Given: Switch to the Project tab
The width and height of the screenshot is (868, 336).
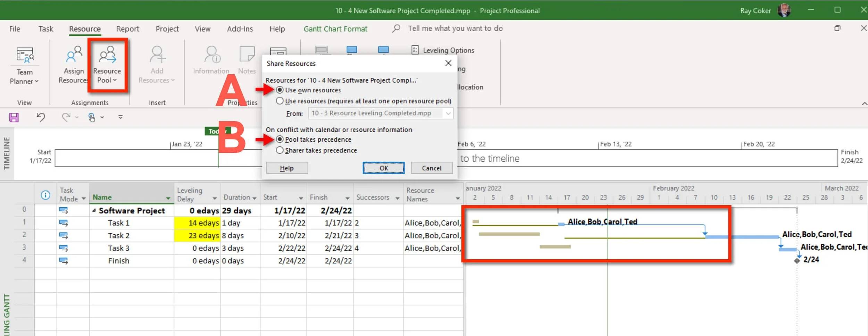Looking at the screenshot, I should click(x=167, y=29).
